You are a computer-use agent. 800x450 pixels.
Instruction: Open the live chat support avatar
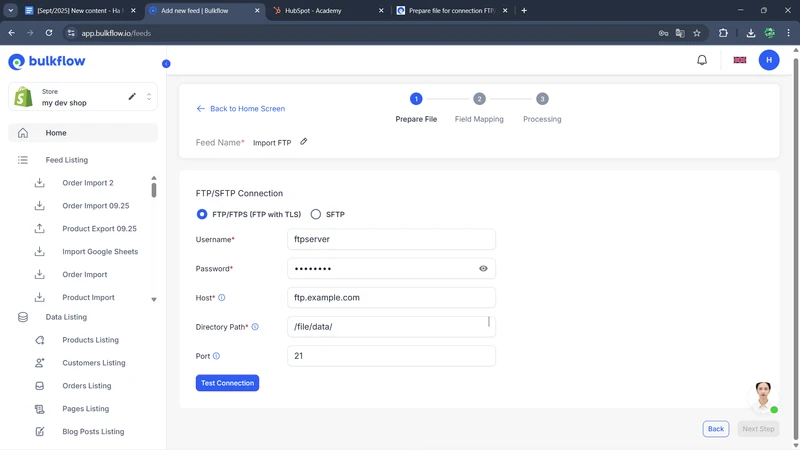click(764, 395)
